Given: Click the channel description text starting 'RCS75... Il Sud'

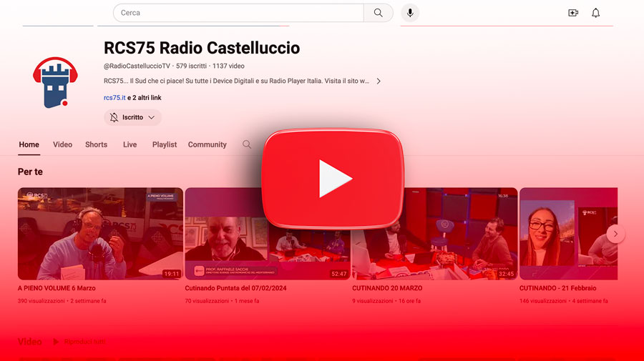Looking at the screenshot, I should 236,81.
